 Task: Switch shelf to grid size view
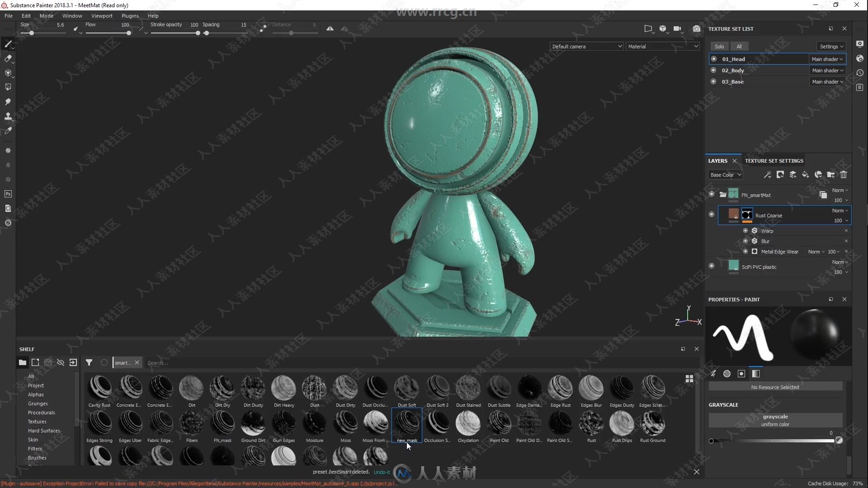click(689, 379)
